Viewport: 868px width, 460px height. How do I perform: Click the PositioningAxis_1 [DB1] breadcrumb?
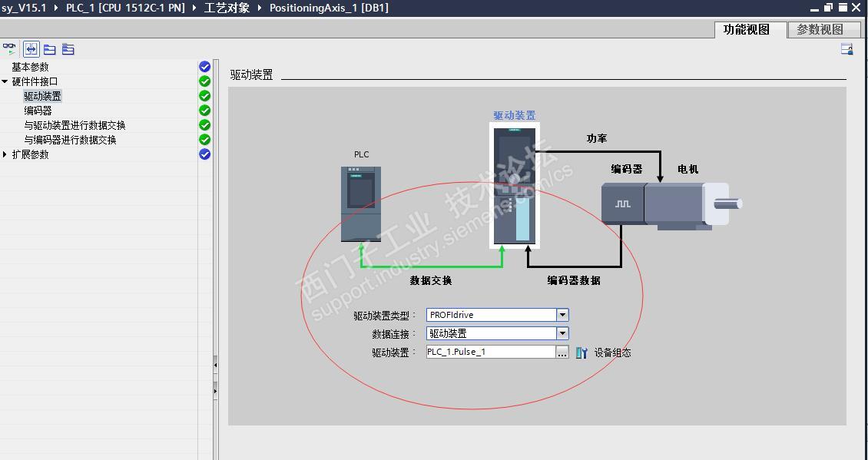coord(329,8)
